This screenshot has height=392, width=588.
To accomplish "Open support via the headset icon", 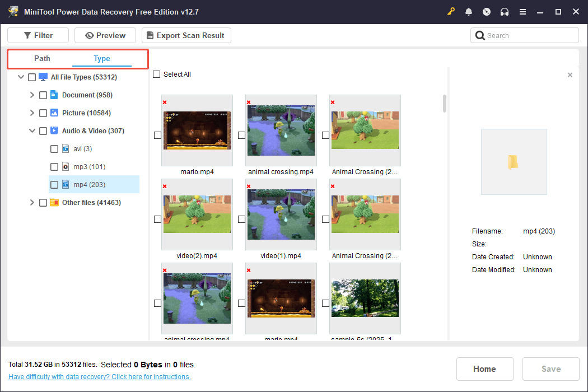I will [x=505, y=11].
